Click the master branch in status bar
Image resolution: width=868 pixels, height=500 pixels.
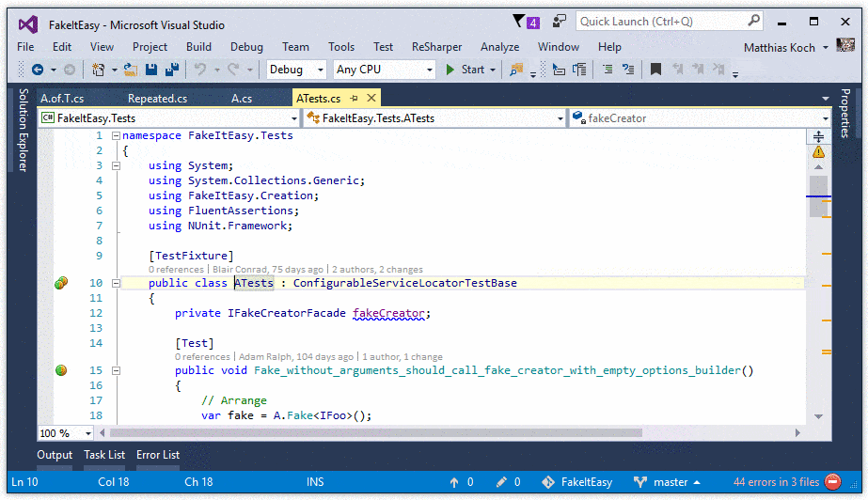[671, 482]
